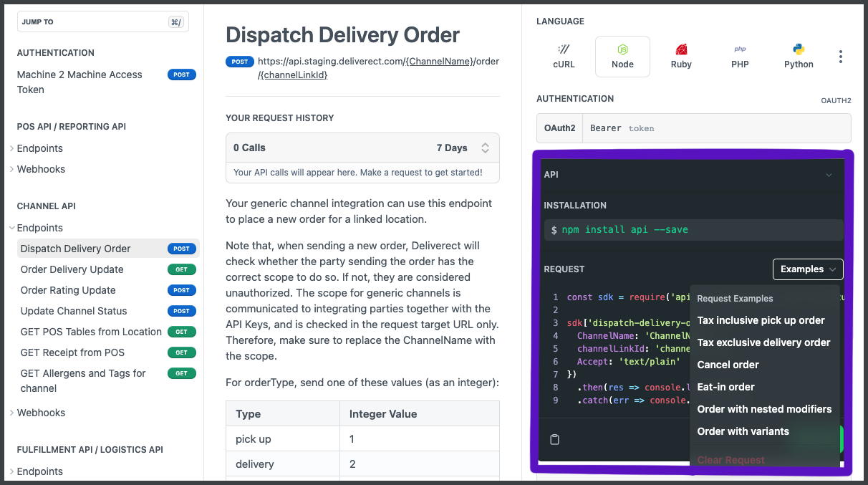
Task: Open Machine 2 Machine Access Token page
Action: (107, 82)
